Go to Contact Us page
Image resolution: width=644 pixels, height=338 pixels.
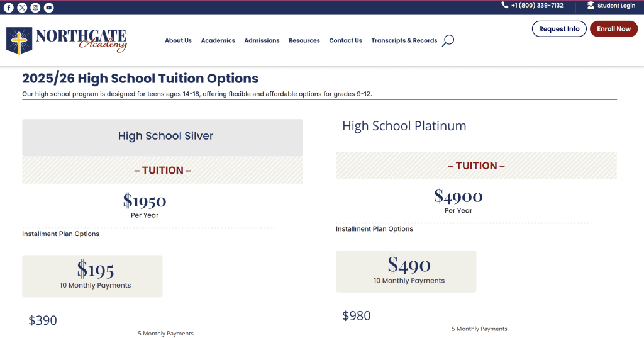[345, 40]
